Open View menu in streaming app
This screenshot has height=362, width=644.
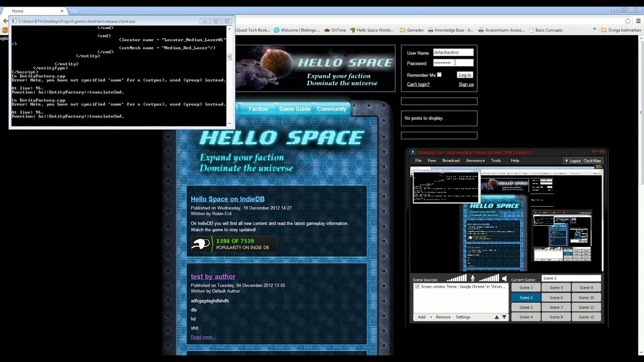tap(432, 160)
